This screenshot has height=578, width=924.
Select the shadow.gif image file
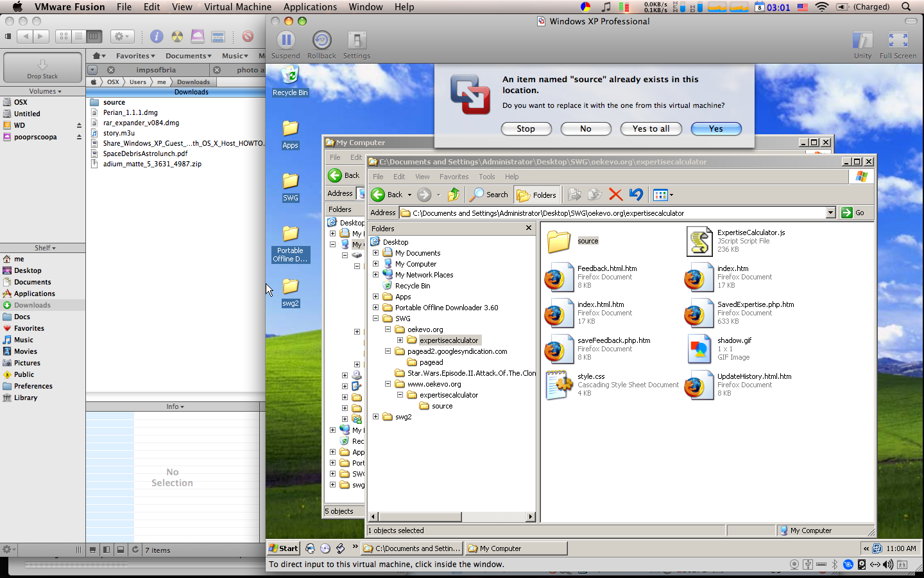719,349
